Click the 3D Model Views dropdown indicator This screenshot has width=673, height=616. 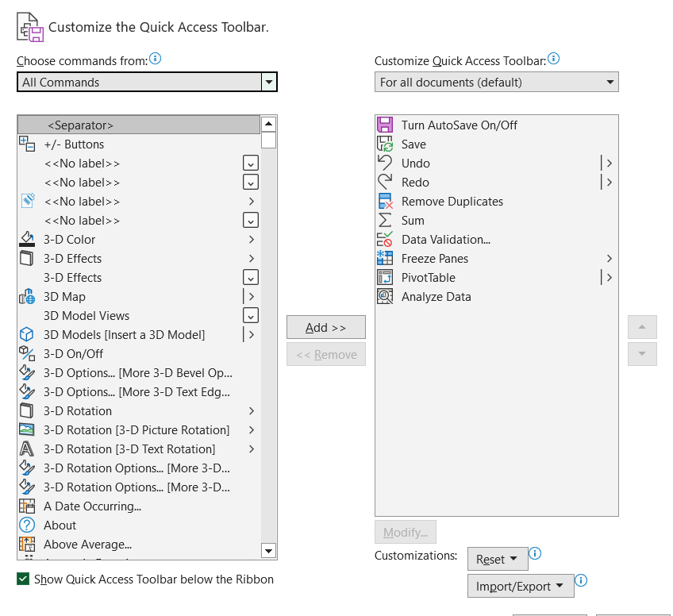[x=251, y=315]
